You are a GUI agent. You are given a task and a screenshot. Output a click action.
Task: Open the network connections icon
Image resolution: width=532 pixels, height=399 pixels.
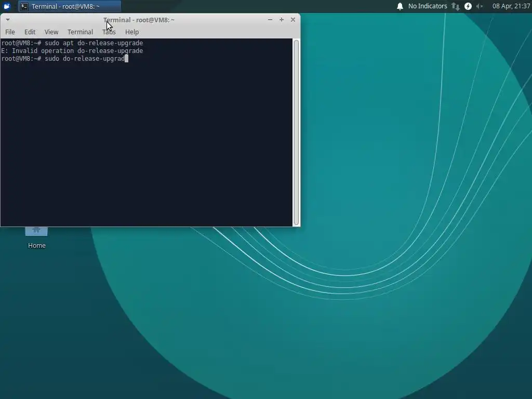point(455,6)
